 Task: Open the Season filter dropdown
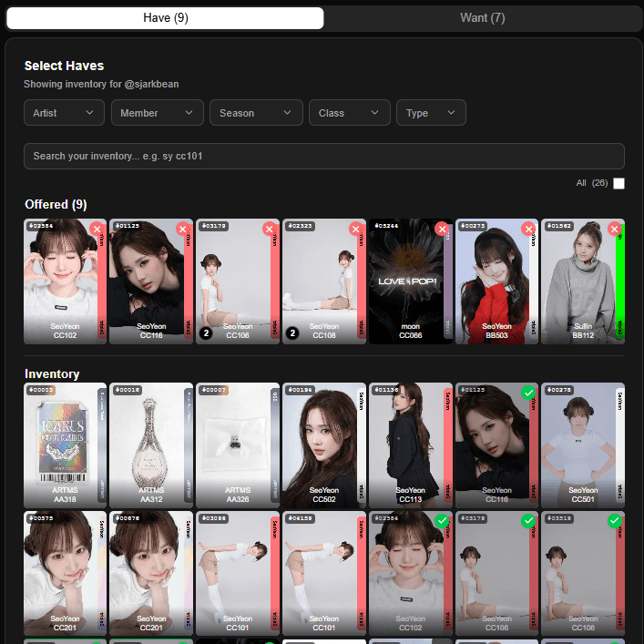[x=256, y=113]
